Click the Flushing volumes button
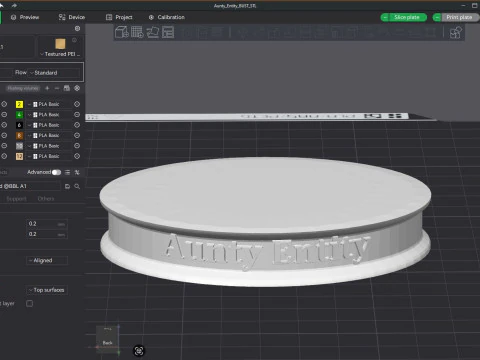The width and height of the screenshot is (480, 360). [x=23, y=88]
